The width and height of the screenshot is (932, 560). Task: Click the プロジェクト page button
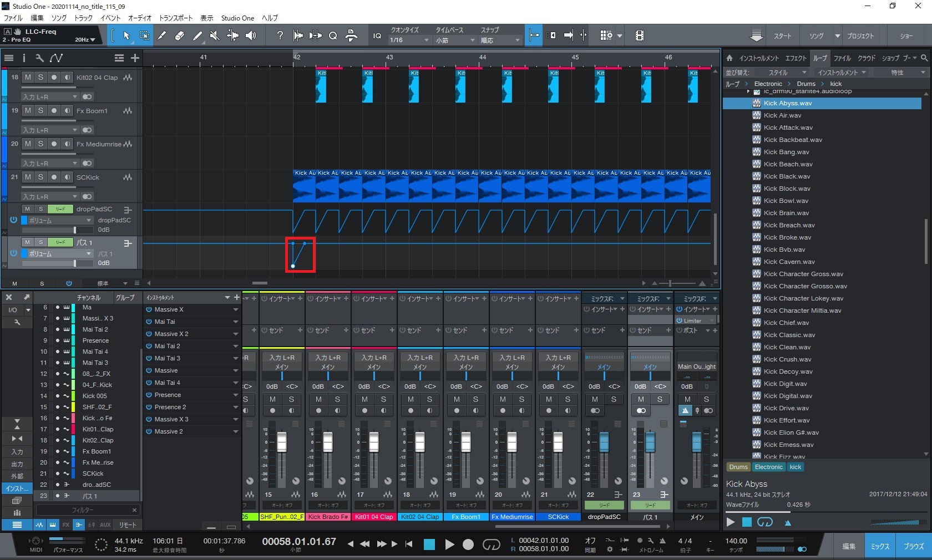860,35
